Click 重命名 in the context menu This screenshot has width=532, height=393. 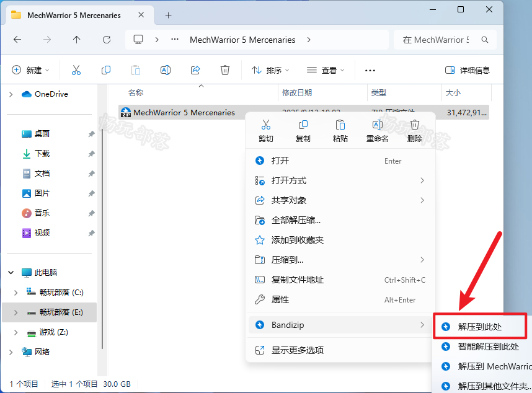tap(377, 131)
